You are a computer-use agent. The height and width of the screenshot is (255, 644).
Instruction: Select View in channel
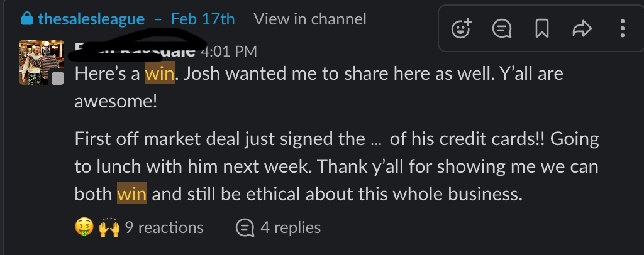click(309, 19)
